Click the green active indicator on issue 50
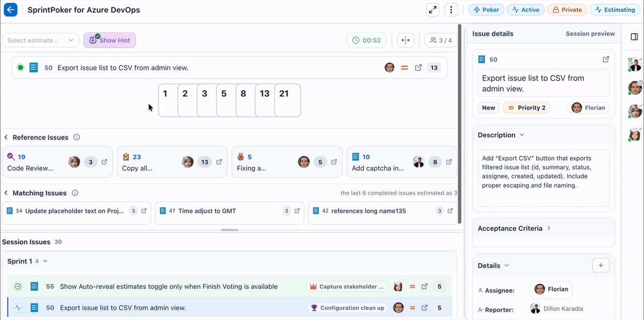The image size is (644, 320). pos(20,68)
